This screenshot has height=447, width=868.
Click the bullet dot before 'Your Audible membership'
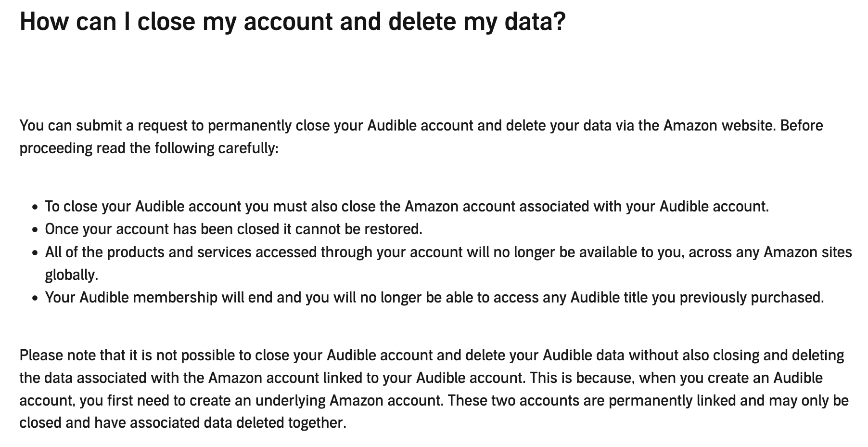click(x=35, y=298)
